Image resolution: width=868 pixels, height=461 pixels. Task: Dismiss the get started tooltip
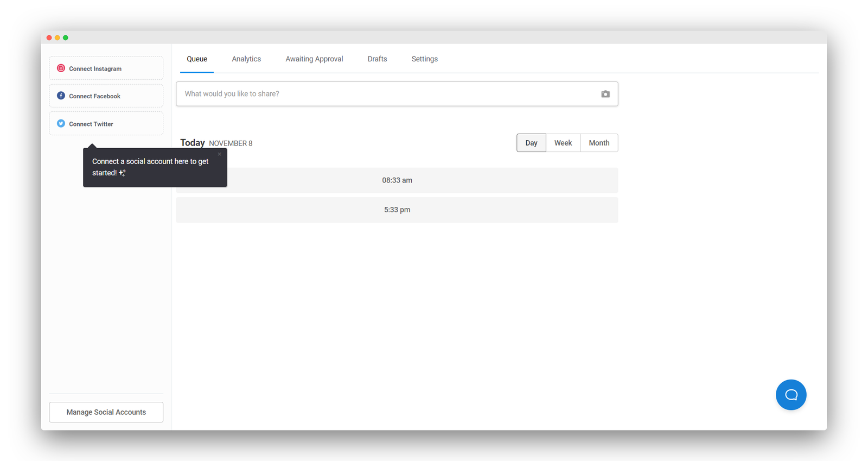pos(220,154)
